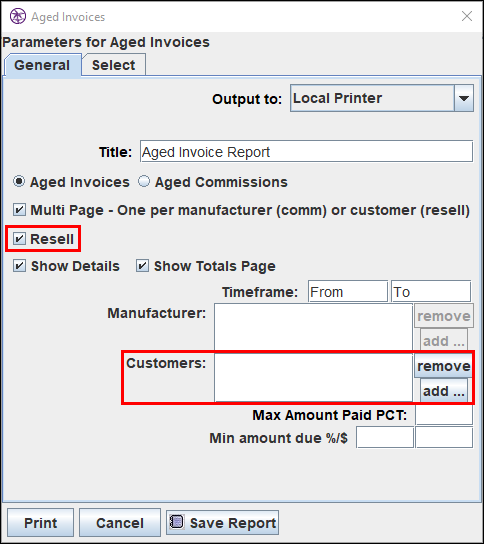The image size is (484, 544).
Task: Click add button for Customers
Action: pyautogui.click(x=444, y=391)
